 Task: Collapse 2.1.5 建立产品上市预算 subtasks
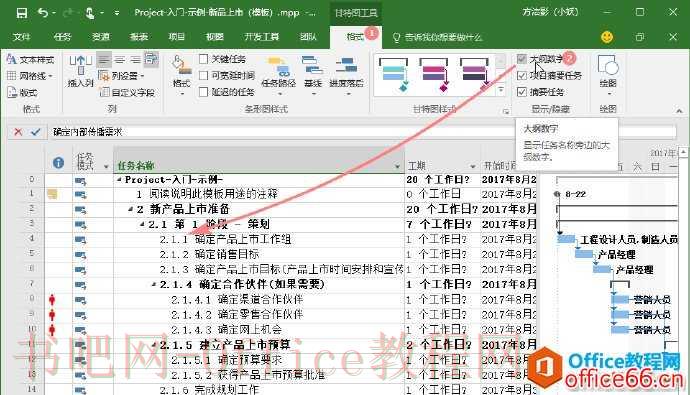coord(154,345)
